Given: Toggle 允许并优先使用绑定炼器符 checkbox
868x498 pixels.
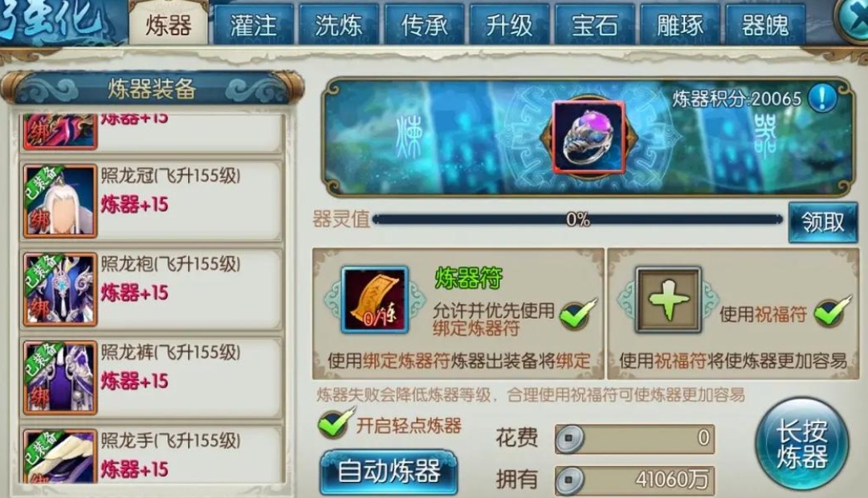Looking at the screenshot, I should [578, 314].
